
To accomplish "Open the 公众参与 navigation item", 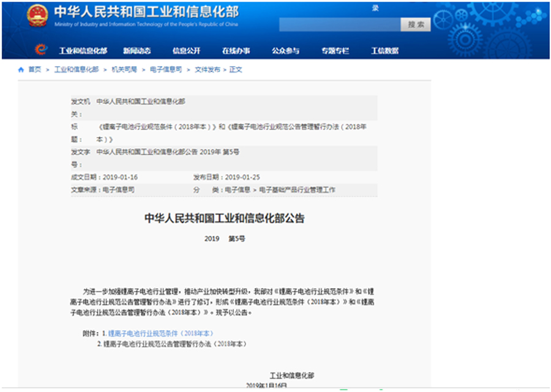I will coord(285,51).
